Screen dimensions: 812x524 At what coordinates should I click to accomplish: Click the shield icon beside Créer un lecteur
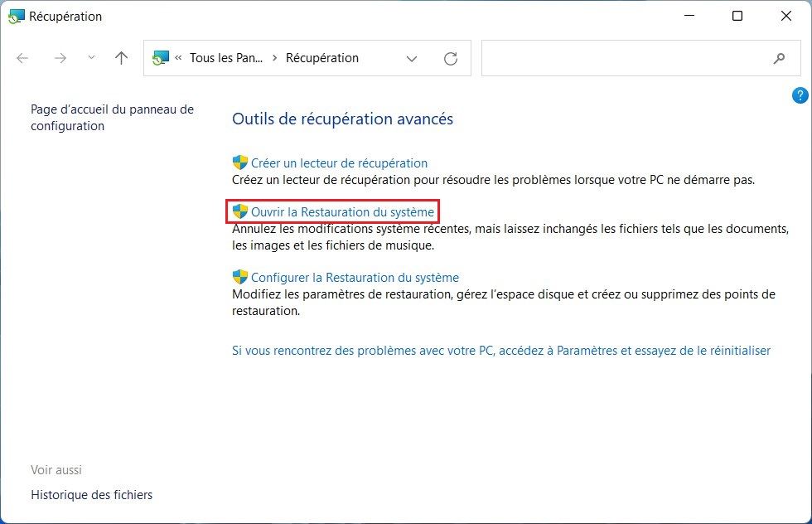point(240,163)
